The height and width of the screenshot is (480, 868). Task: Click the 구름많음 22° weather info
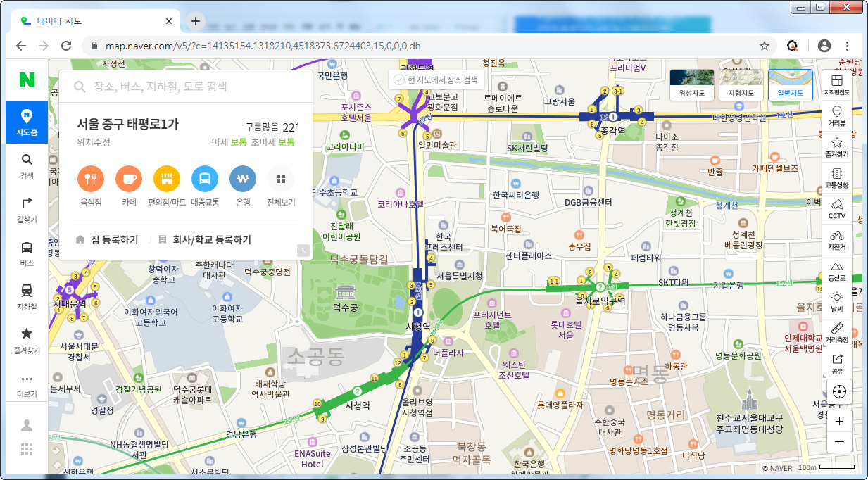(272, 127)
